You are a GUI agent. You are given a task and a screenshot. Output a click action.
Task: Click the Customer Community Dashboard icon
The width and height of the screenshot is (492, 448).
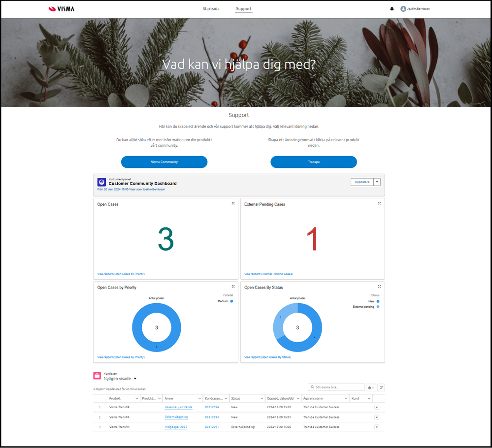[101, 182]
